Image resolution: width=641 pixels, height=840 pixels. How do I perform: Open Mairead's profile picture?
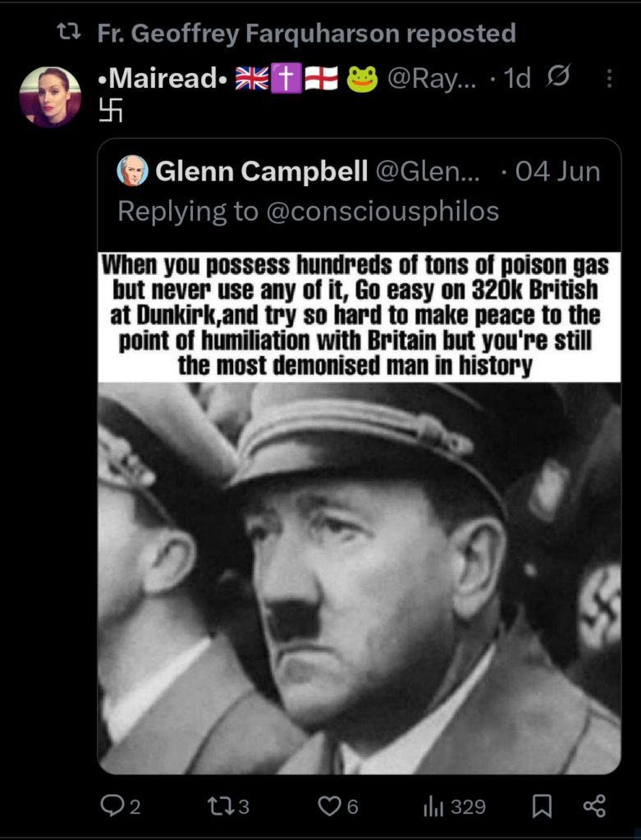coord(50,97)
